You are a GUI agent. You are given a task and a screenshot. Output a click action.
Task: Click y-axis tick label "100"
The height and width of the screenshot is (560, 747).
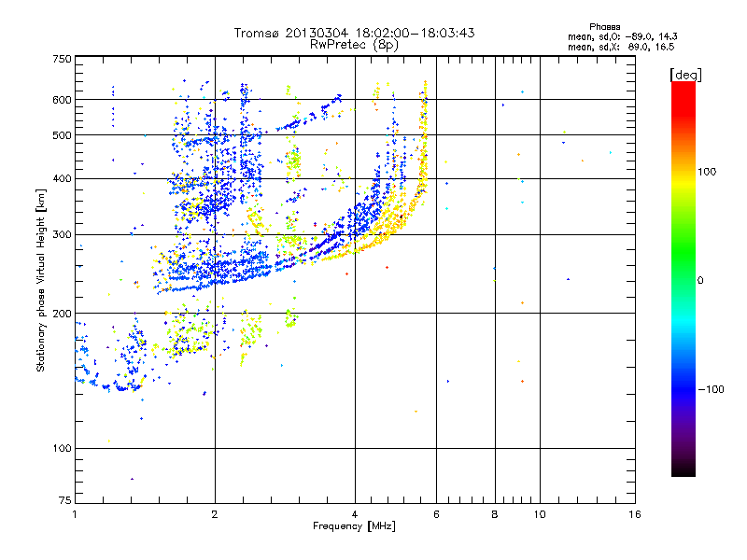pyautogui.click(x=63, y=449)
